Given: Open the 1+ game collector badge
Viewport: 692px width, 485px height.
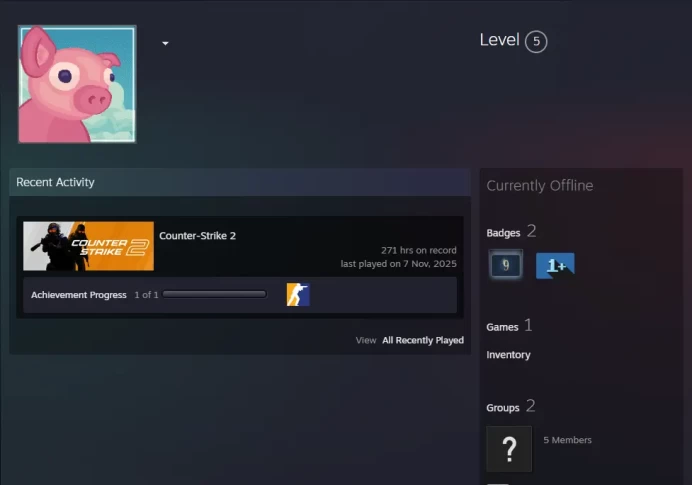Looking at the screenshot, I should pyautogui.click(x=555, y=265).
